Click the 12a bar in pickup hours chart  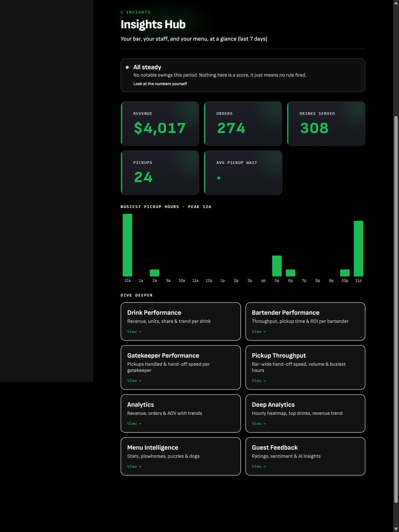tap(127, 245)
